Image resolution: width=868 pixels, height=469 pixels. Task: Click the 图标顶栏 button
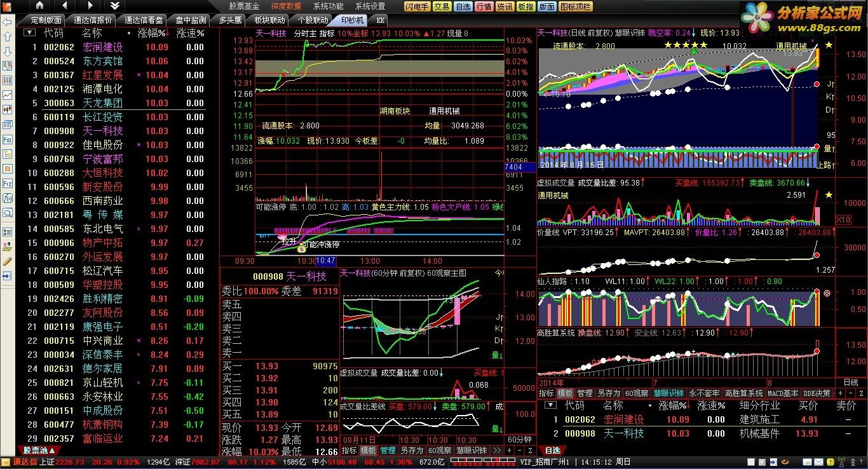pos(576,6)
